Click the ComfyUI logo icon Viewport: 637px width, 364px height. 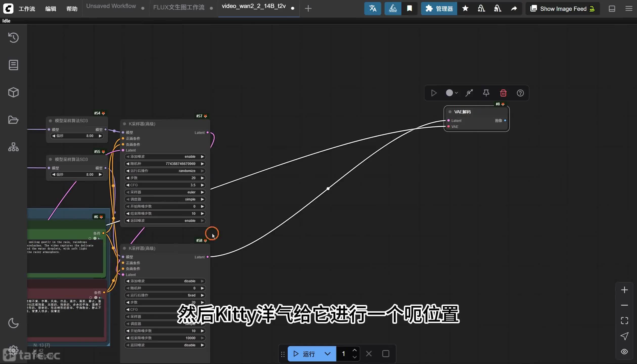point(8,9)
